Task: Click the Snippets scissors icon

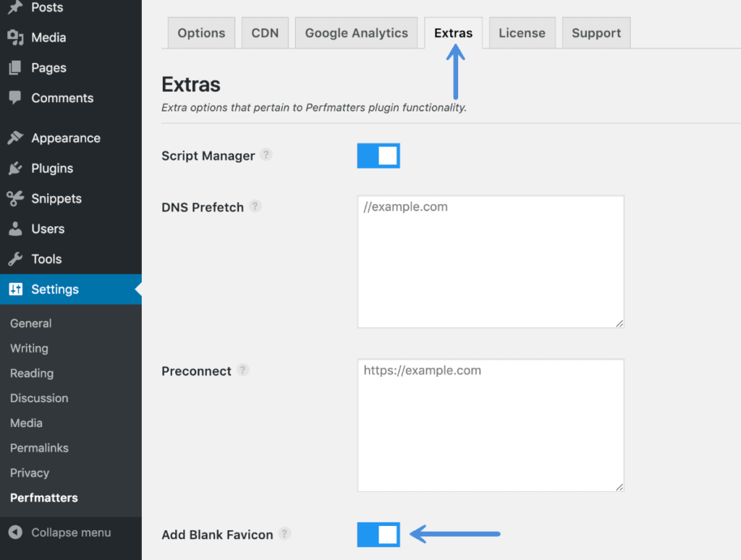Action: tap(15, 199)
